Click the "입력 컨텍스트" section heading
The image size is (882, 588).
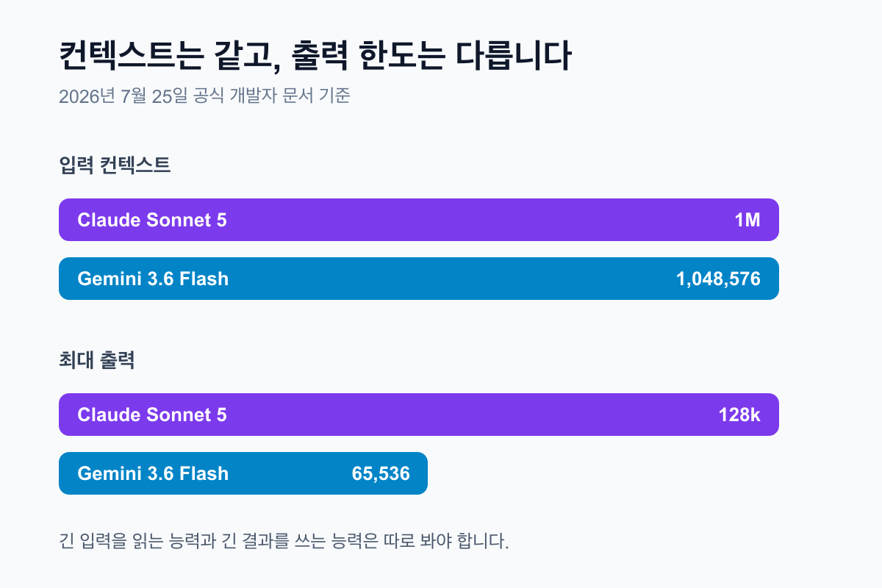(x=115, y=165)
